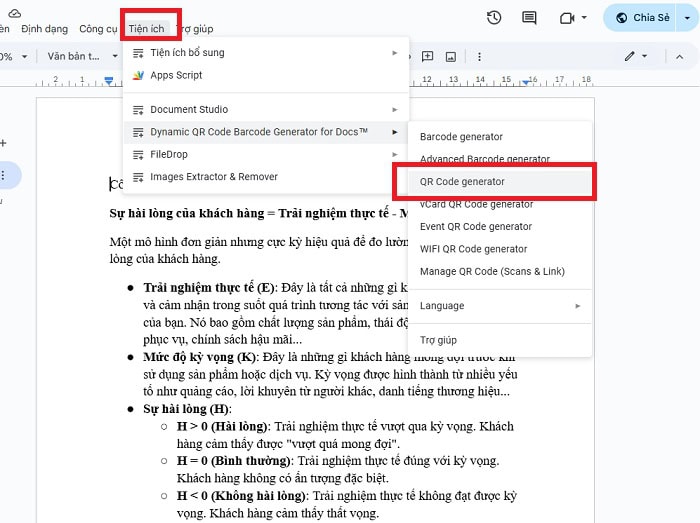Choose vCard QR Code generator option
This screenshot has height=523, width=700.
coord(500,204)
